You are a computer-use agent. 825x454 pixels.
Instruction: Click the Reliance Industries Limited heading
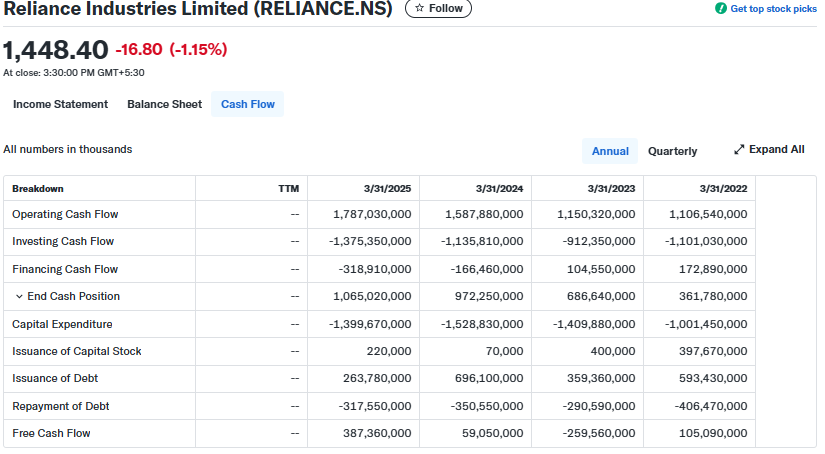(x=198, y=9)
